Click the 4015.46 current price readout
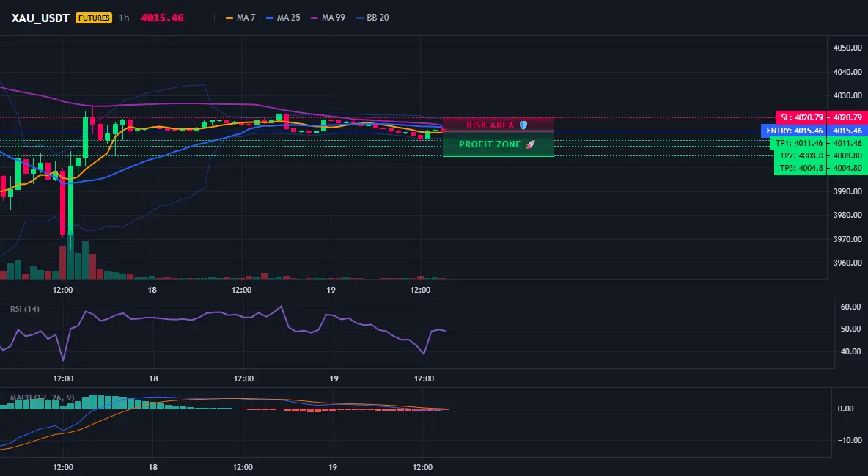 click(162, 18)
